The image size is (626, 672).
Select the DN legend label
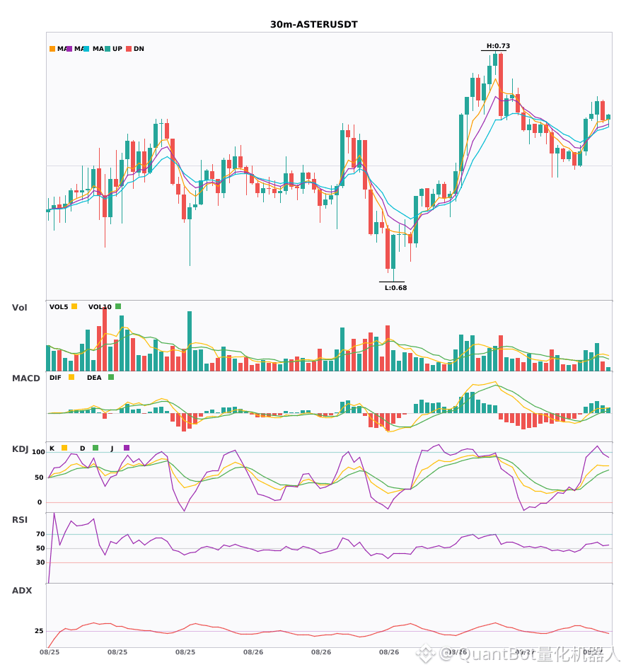(x=139, y=49)
